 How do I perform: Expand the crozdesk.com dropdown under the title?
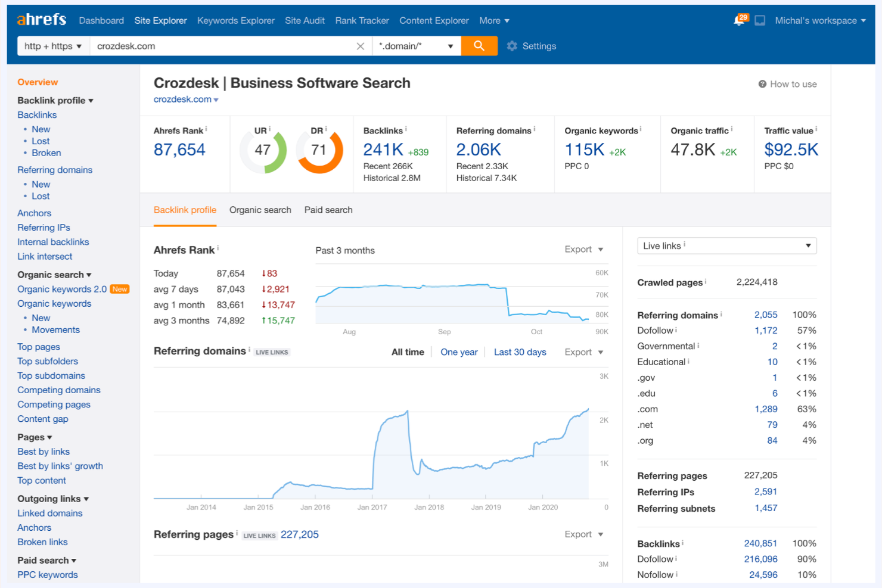click(185, 99)
